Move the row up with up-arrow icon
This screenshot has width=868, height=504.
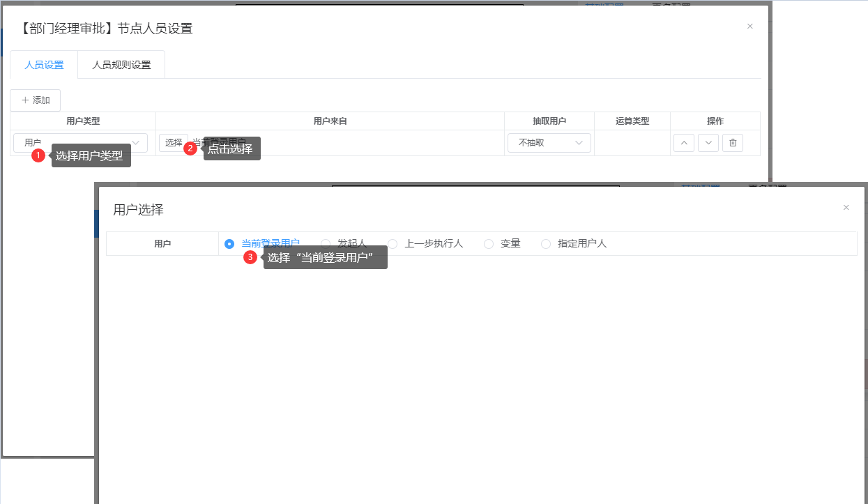(684, 143)
